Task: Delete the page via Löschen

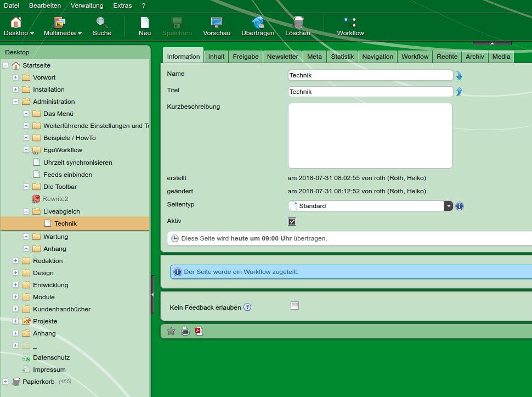Action: coord(298,27)
